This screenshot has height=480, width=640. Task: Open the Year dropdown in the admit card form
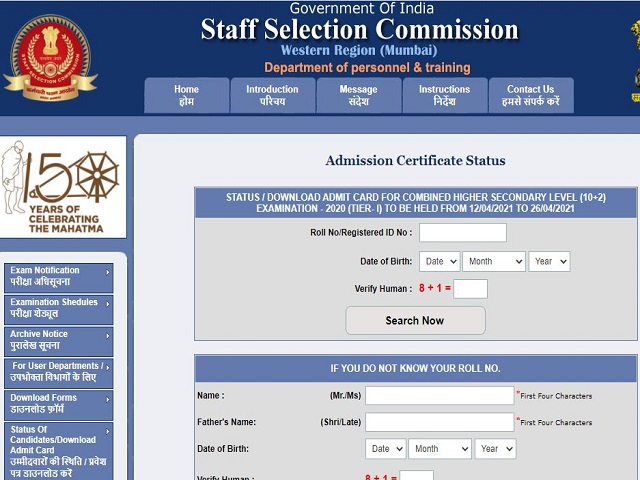(549, 262)
